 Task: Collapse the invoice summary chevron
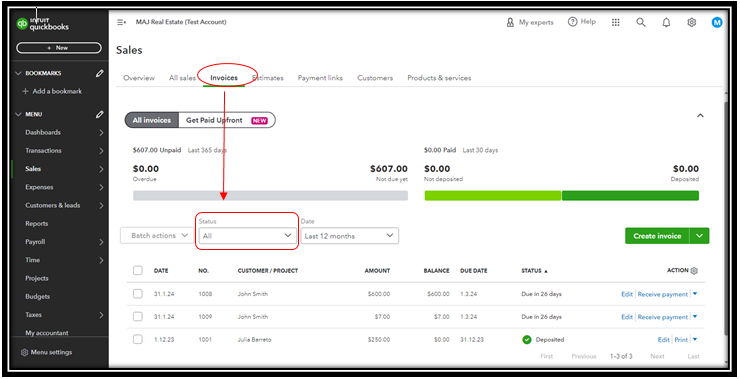pyautogui.click(x=700, y=116)
